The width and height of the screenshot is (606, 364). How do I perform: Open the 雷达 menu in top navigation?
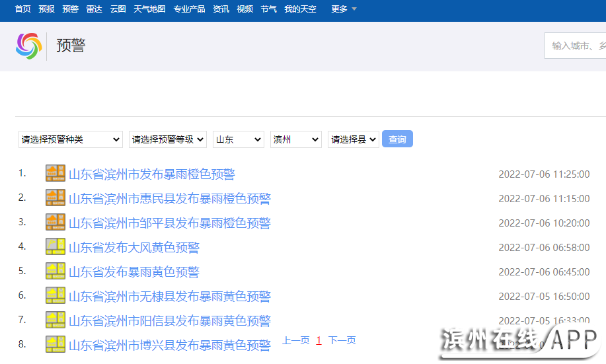point(94,9)
